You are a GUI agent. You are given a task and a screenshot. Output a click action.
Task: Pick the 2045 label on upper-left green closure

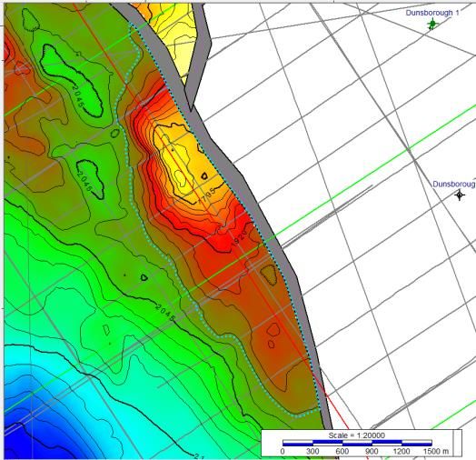(x=78, y=96)
